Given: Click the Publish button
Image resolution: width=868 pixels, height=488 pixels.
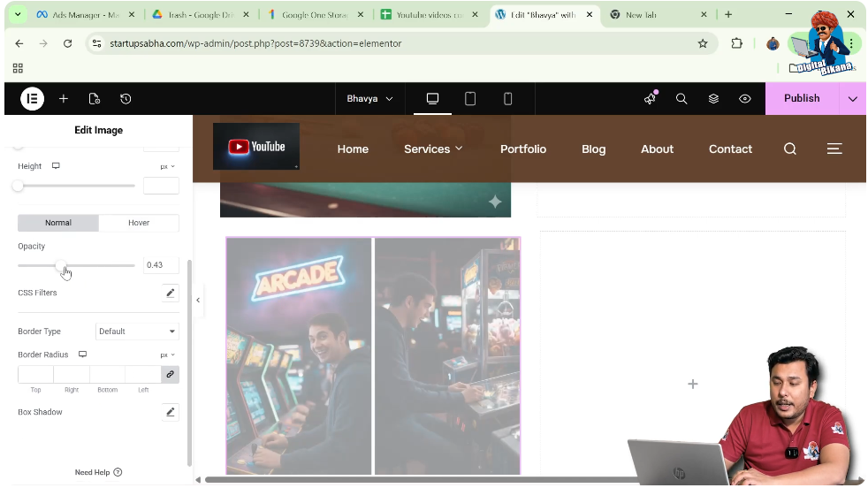Looking at the screenshot, I should (x=802, y=99).
